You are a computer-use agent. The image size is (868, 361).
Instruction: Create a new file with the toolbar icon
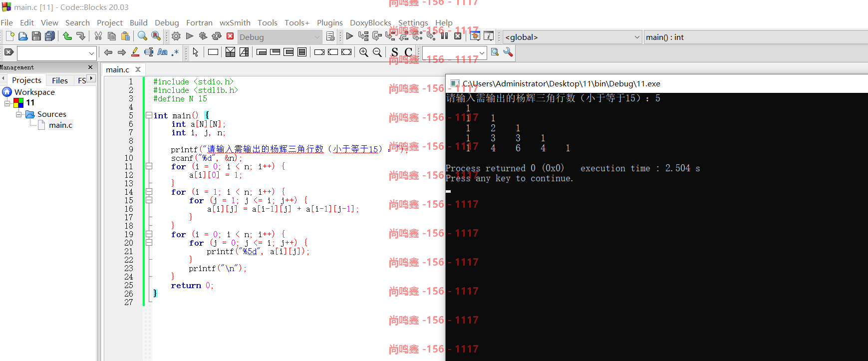click(x=10, y=36)
